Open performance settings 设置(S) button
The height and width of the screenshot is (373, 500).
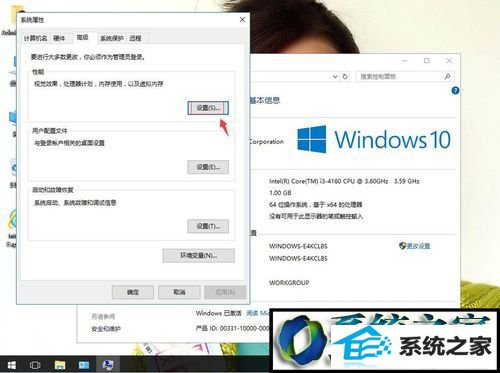(x=208, y=108)
